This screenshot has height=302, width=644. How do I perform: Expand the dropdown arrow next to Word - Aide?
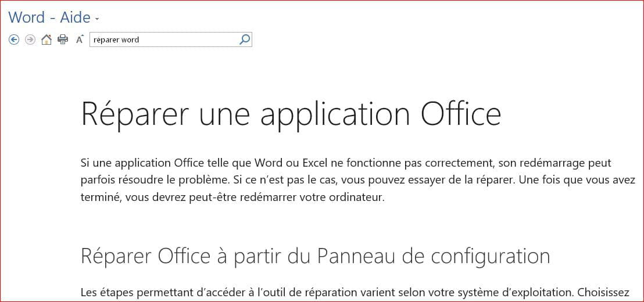97,19
